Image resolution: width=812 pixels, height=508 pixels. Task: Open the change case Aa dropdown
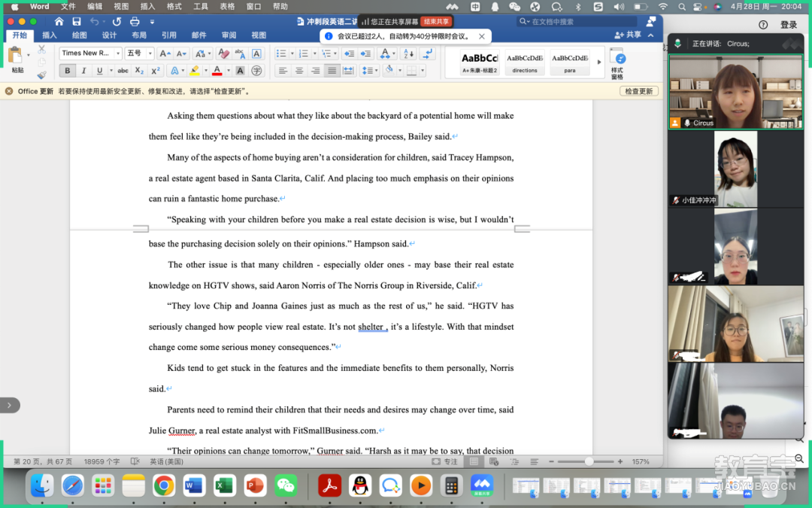[202, 53]
